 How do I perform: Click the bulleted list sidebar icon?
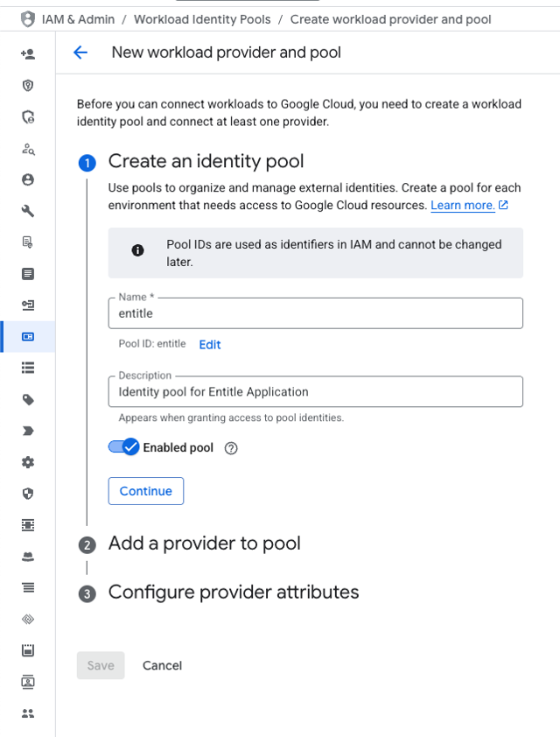coord(28,368)
